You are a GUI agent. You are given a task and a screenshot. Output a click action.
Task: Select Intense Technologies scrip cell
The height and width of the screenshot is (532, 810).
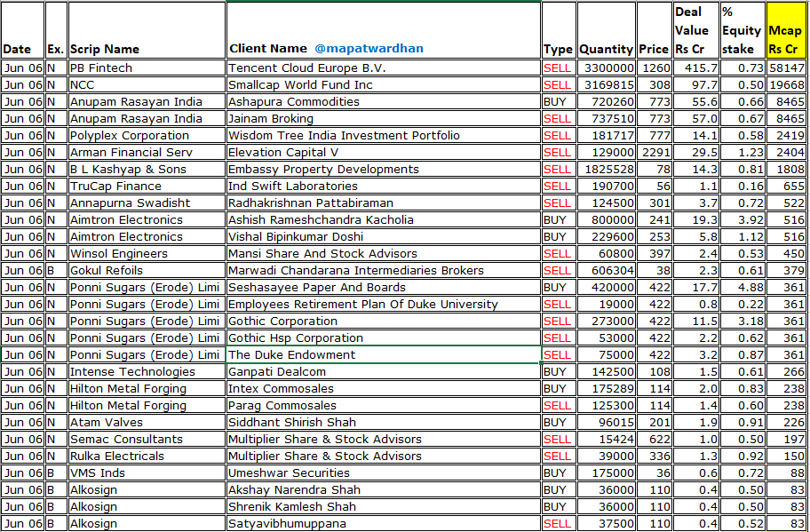147,372
